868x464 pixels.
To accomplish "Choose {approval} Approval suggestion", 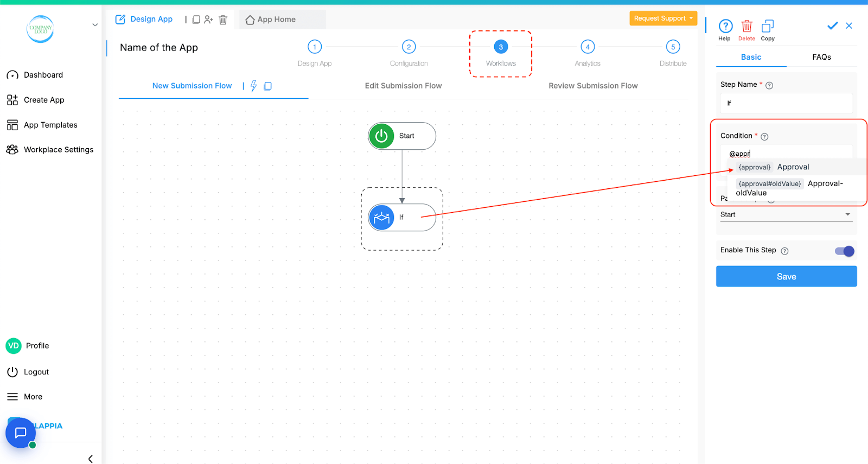I will (x=797, y=167).
